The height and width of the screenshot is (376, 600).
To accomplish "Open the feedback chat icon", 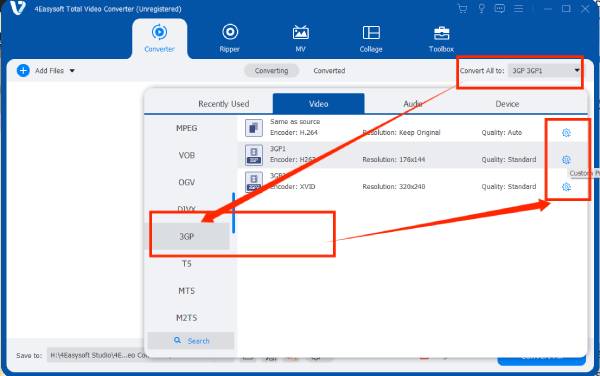I will tap(500, 8).
